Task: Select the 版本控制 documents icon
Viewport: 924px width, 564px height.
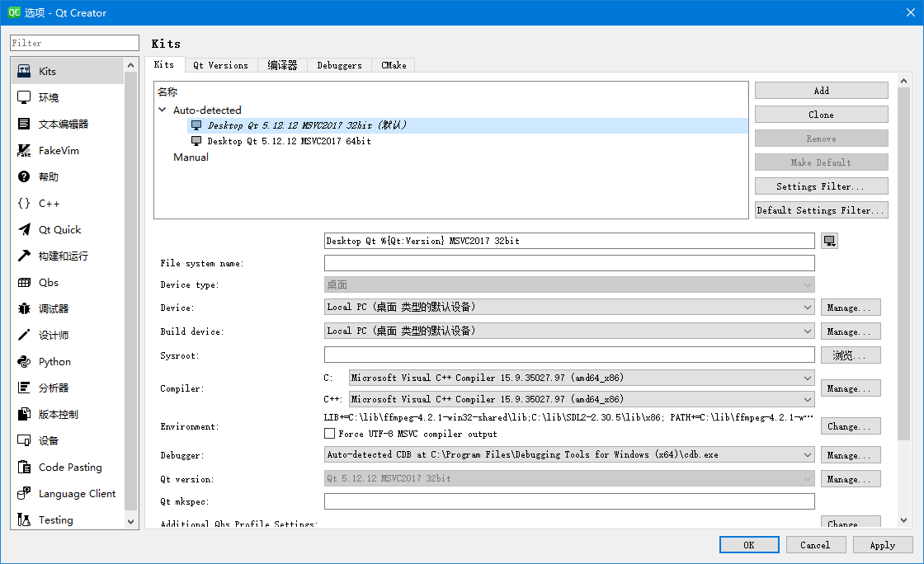Action: 24,415
